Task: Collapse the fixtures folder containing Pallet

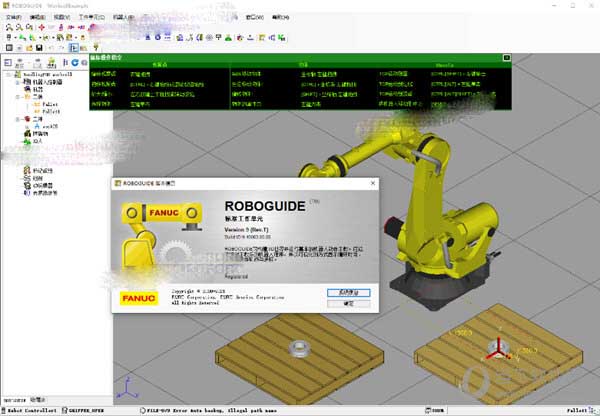Action: coord(17,97)
